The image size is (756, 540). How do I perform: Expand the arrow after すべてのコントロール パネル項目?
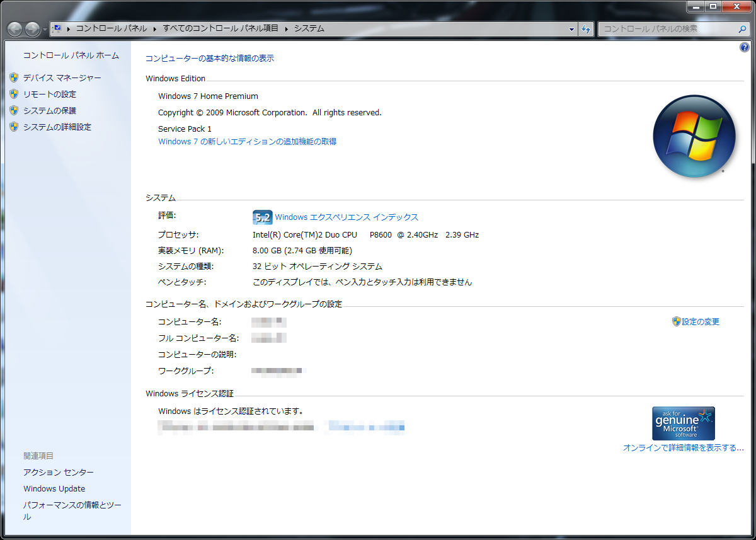(x=286, y=28)
